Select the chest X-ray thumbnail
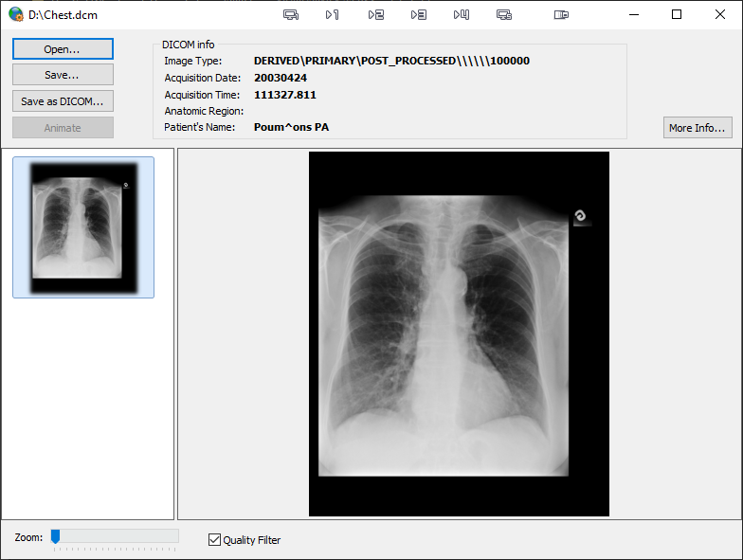Image resolution: width=743 pixels, height=560 pixels. pyautogui.click(x=83, y=227)
